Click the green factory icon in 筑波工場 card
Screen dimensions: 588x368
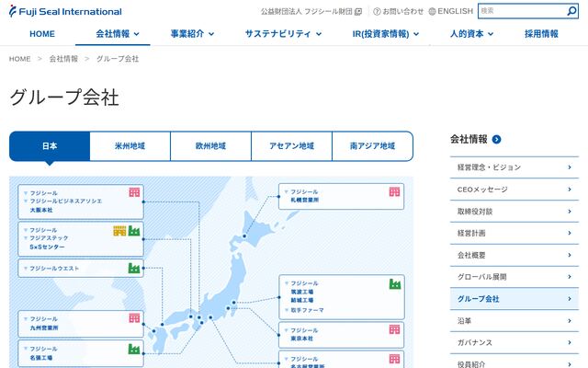(x=394, y=284)
